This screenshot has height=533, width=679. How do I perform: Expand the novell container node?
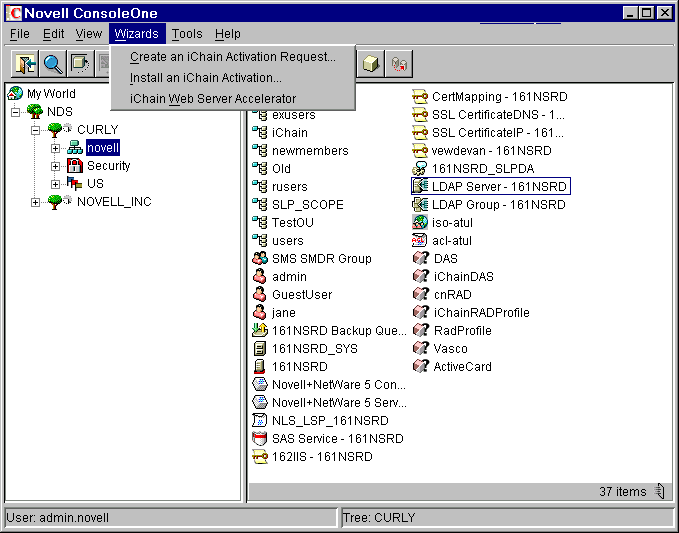click(x=55, y=148)
